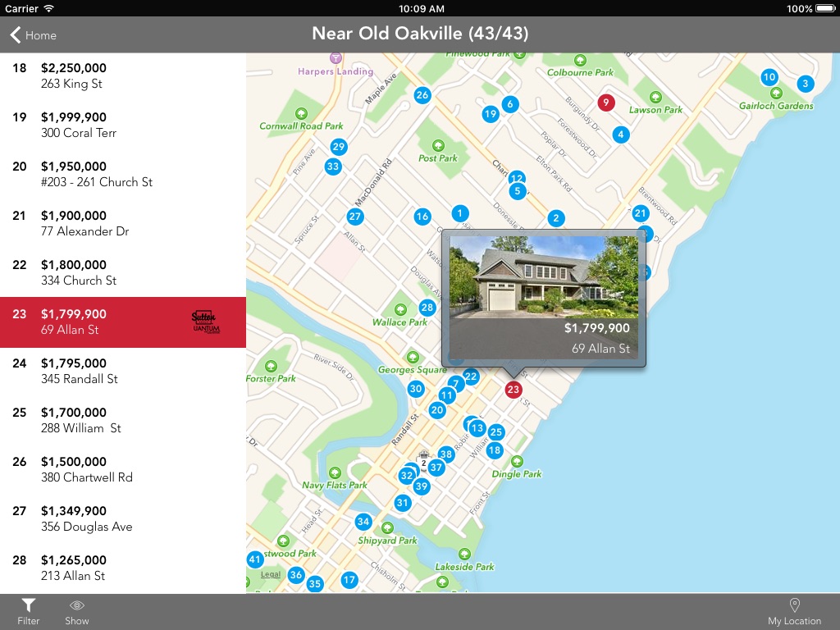The height and width of the screenshot is (630, 840).
Task: Tap map pin 4
Action: (620, 135)
